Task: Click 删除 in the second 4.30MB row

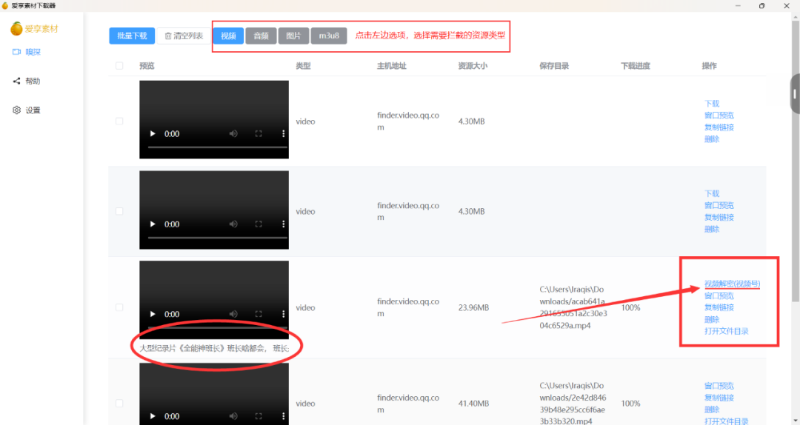Action: pos(712,229)
